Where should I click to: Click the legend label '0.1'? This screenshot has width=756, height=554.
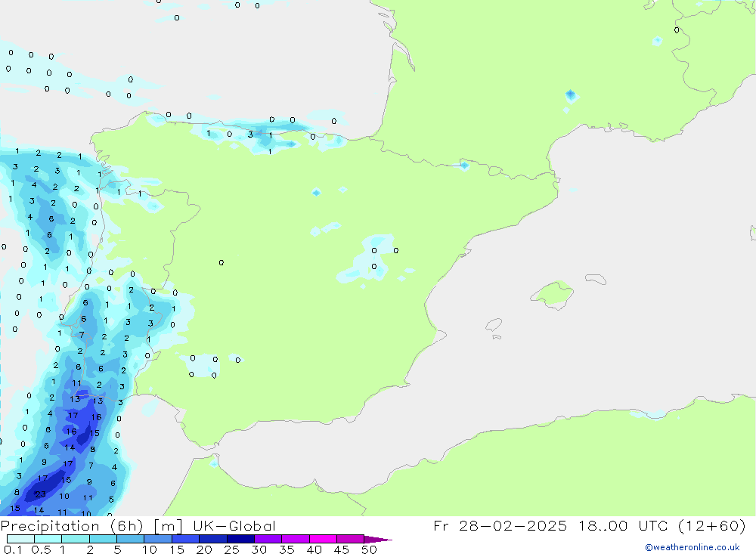click(13, 549)
